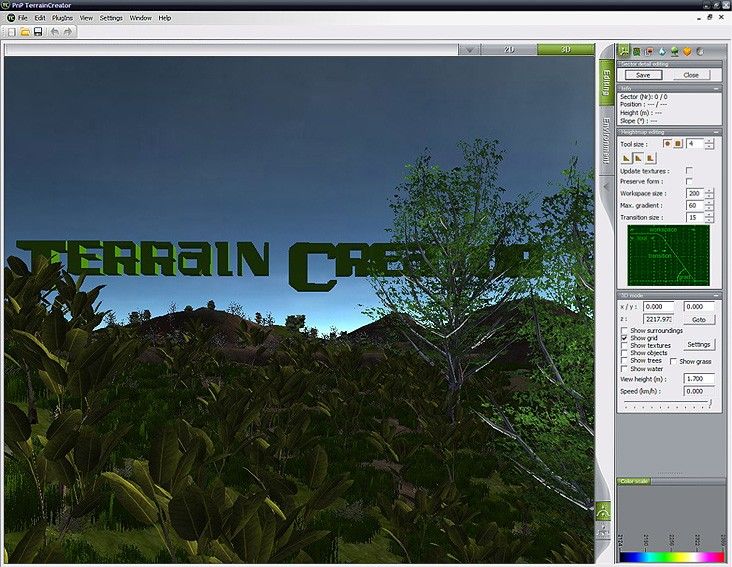Open the File menu

(x=22, y=18)
